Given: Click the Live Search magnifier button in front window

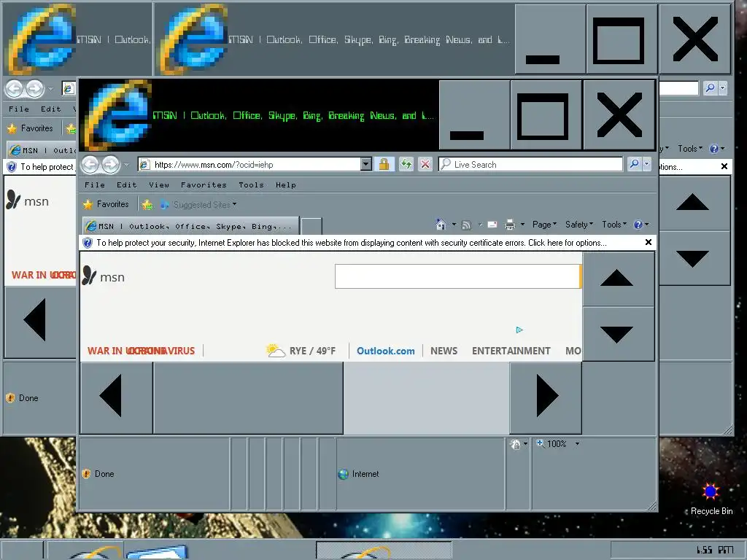Looking at the screenshot, I should point(634,164).
